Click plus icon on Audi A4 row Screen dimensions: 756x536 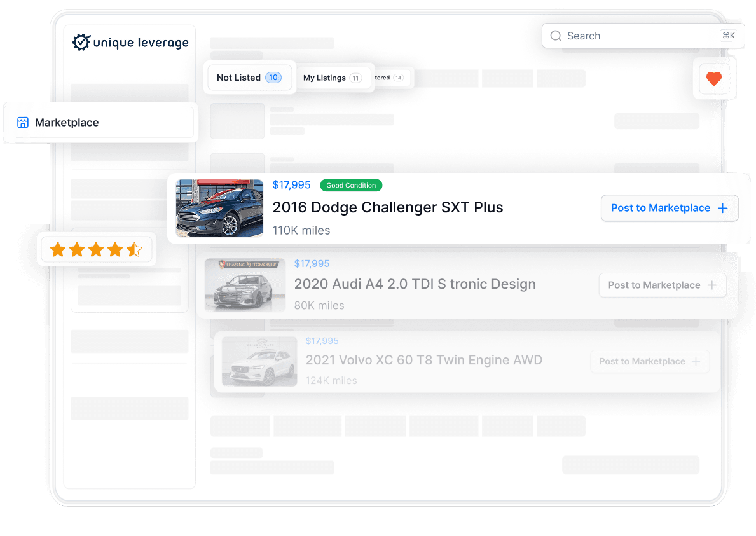pyautogui.click(x=712, y=285)
